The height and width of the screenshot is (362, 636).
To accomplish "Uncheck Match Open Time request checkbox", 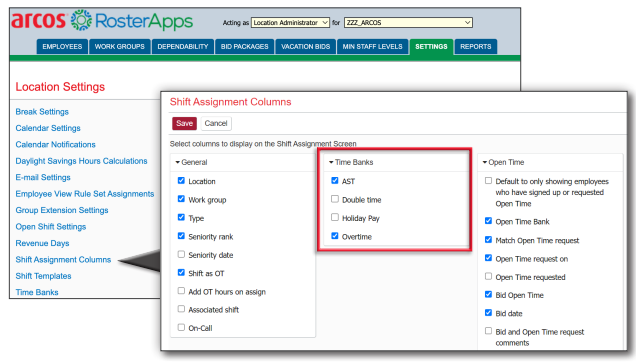I will (488, 240).
